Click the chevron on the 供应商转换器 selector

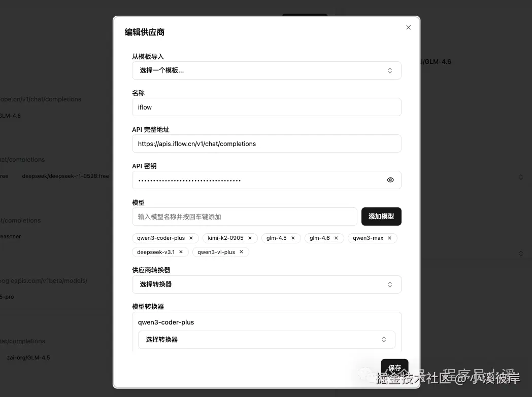pos(390,284)
